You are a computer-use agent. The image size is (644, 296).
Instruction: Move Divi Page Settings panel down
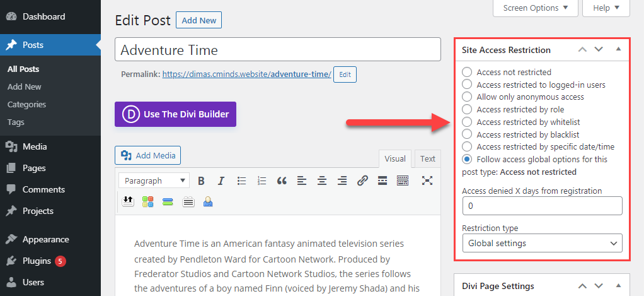(599, 286)
